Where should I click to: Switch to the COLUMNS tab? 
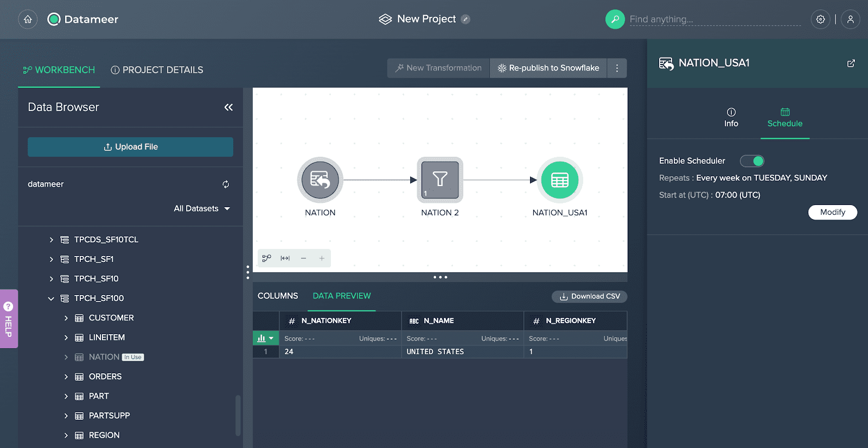[278, 296]
